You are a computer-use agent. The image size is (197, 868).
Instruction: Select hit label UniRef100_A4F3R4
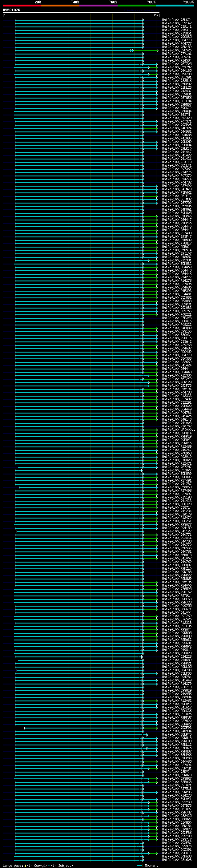(x=176, y=128)
